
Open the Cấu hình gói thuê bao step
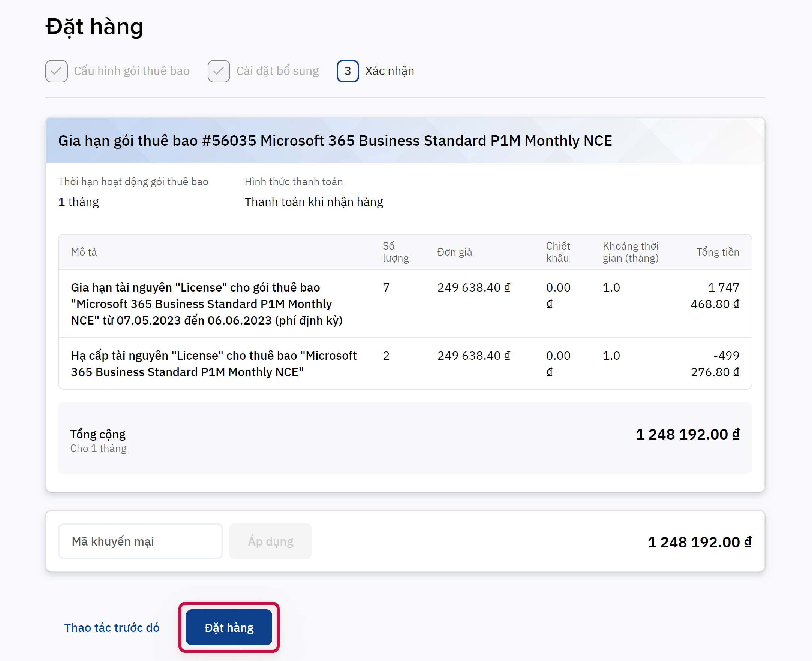pyautogui.click(x=132, y=71)
